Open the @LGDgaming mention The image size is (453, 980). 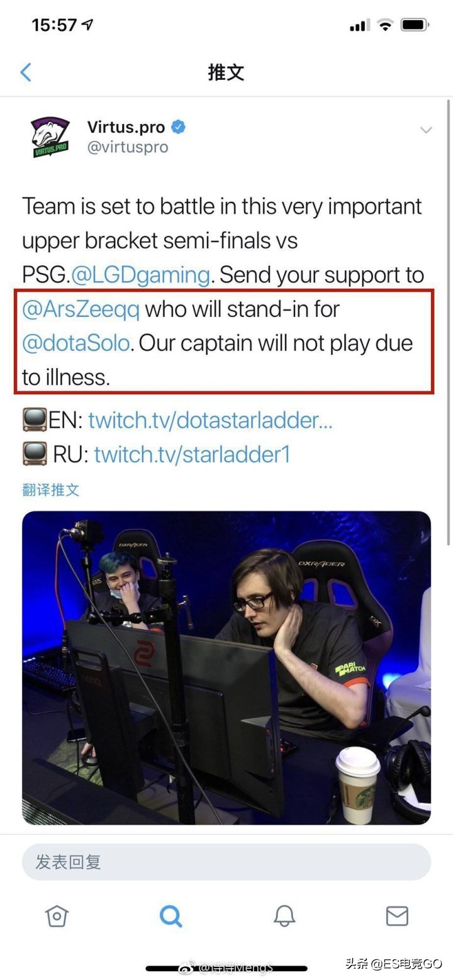point(140,275)
